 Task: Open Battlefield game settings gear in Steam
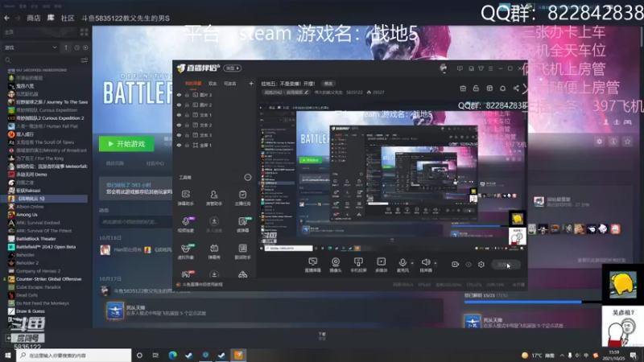coord(599,142)
